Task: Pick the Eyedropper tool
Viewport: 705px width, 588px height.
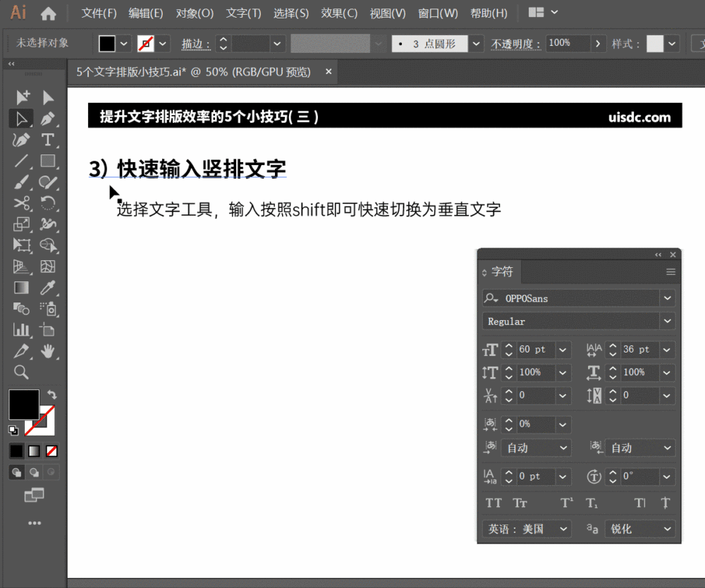Action: [x=48, y=287]
